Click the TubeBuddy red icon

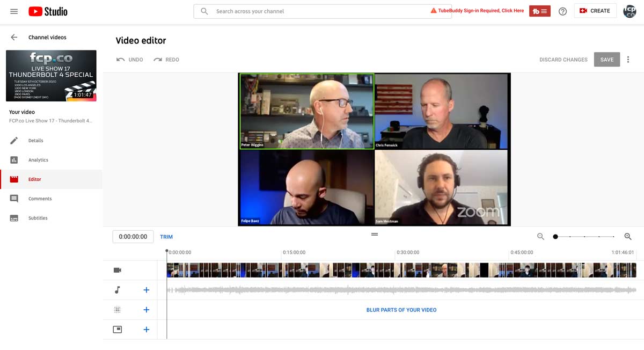(539, 11)
